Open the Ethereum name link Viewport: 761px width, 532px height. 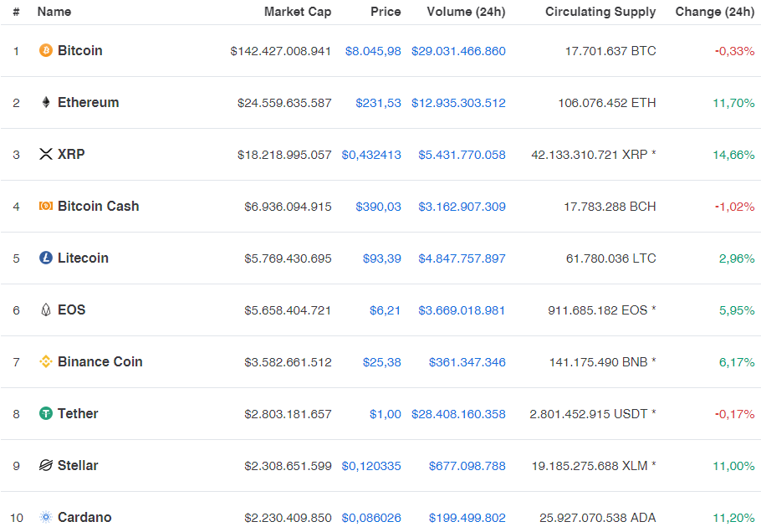point(89,102)
